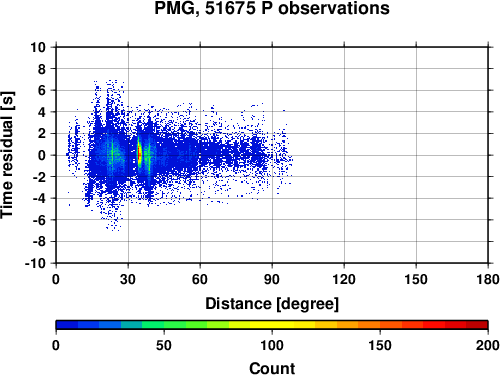Pick the dark red end of colorbar
Image resolution: width=500 pixels, height=375 pixels.
(x=477, y=325)
